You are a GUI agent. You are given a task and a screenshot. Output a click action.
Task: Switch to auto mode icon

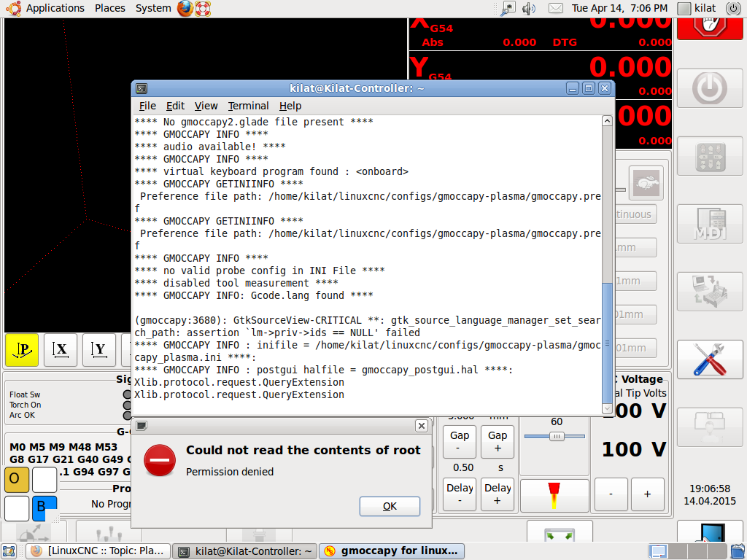tap(709, 292)
